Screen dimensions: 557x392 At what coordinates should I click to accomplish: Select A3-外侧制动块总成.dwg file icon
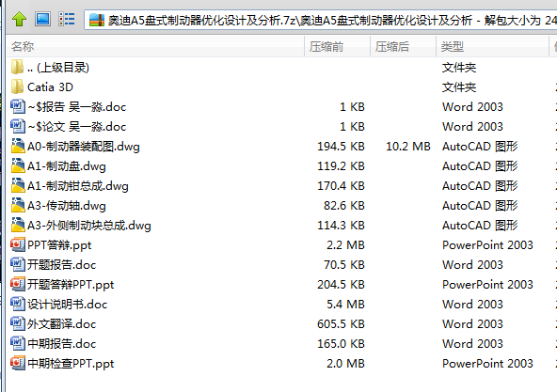[x=18, y=225]
